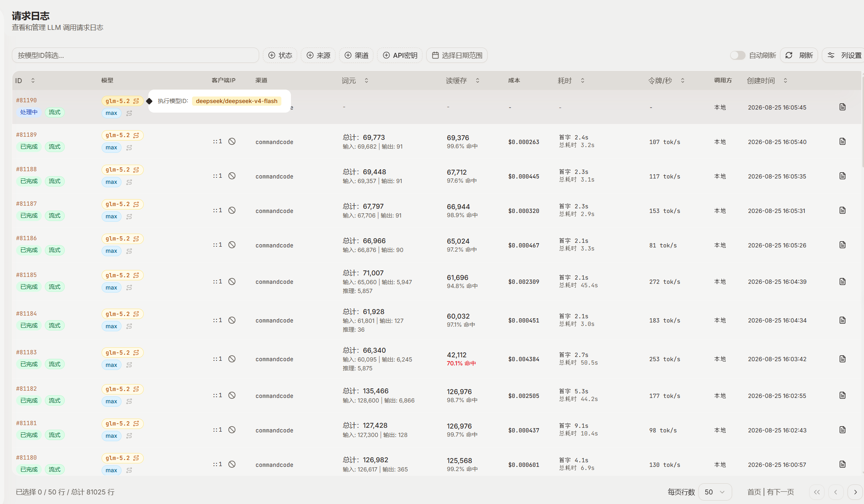Open the 选择日期范围 date picker
Image resolution: width=864 pixels, height=504 pixels.
(457, 55)
